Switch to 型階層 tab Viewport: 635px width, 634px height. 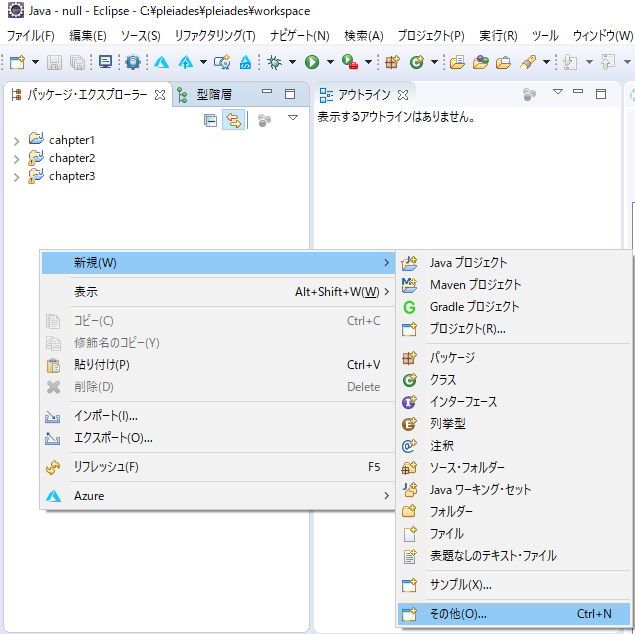(x=205, y=95)
